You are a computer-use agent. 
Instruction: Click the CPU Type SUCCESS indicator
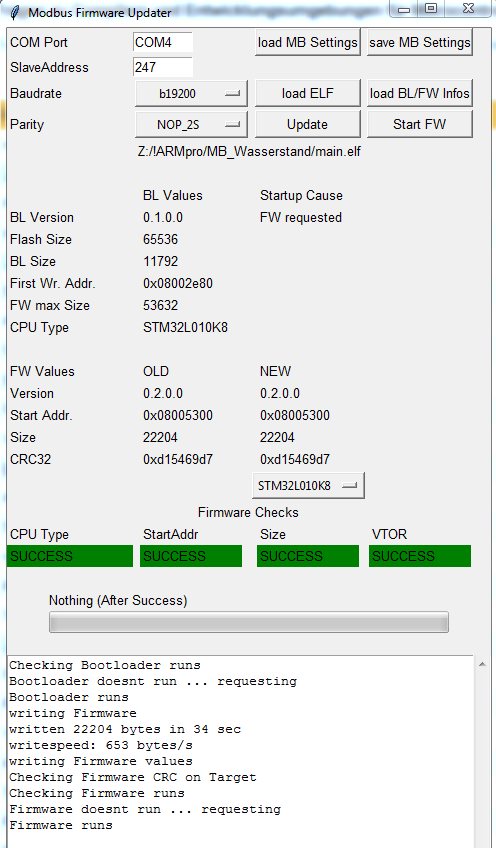coord(70,556)
